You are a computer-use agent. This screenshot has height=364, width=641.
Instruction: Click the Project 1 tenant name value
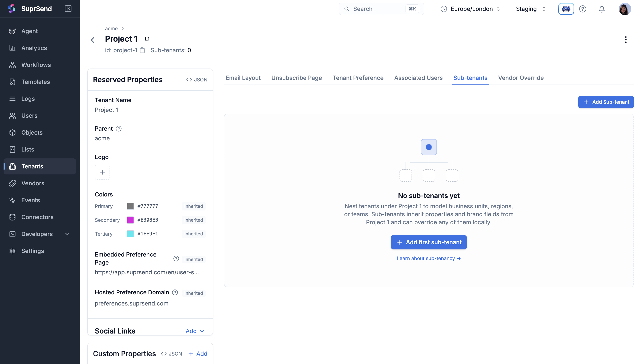pyautogui.click(x=106, y=110)
